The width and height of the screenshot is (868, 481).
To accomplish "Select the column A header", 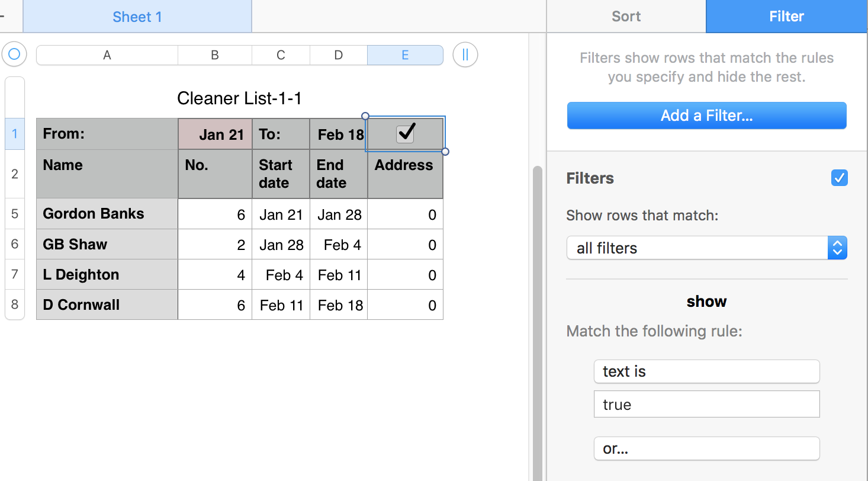I will click(x=107, y=55).
